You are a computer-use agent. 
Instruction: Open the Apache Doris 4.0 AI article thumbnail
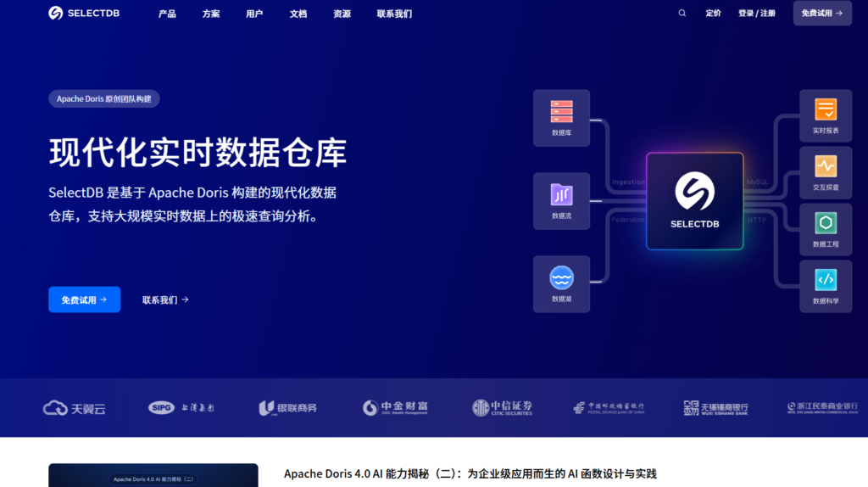153,476
